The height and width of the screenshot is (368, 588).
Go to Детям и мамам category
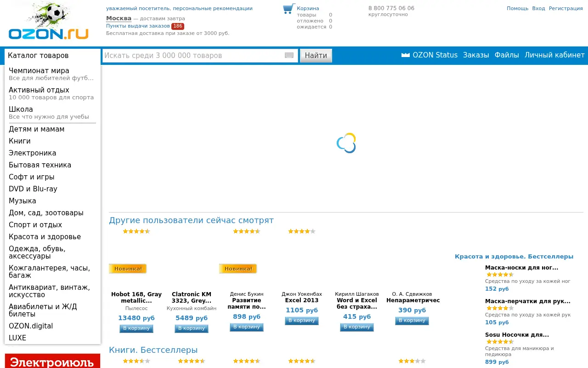tap(37, 129)
